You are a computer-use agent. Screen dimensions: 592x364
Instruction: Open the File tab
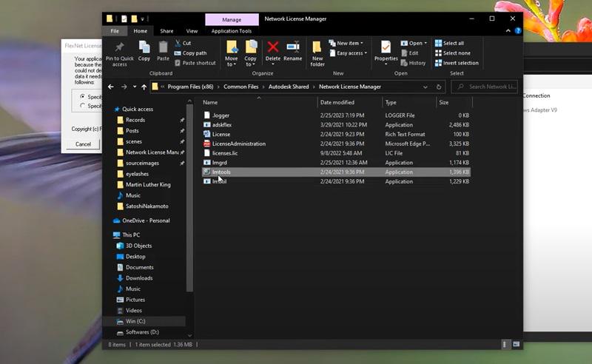click(x=115, y=31)
